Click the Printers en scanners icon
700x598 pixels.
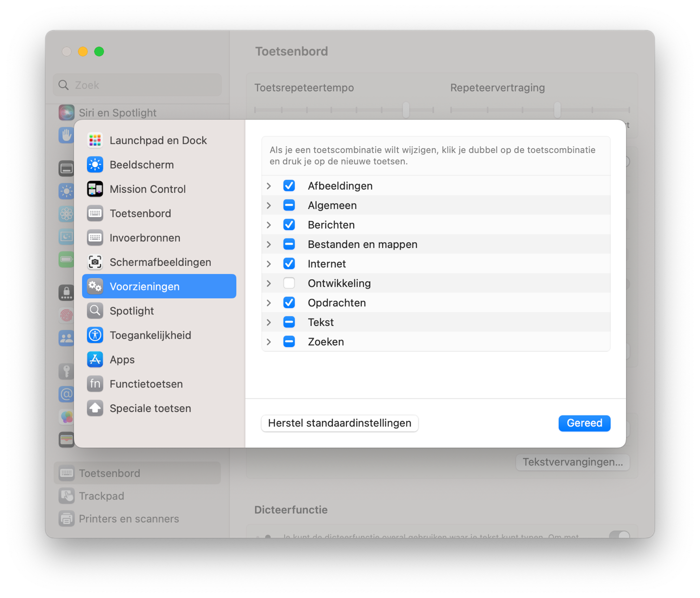[66, 518]
